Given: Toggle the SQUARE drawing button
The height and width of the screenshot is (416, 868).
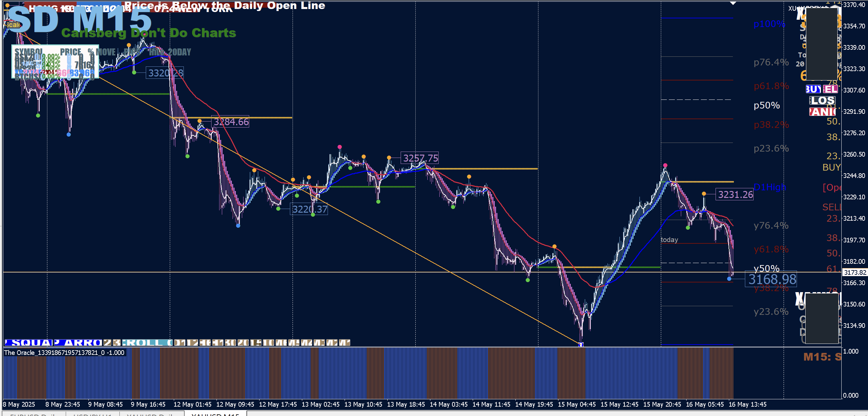Looking at the screenshot, I should point(29,343).
